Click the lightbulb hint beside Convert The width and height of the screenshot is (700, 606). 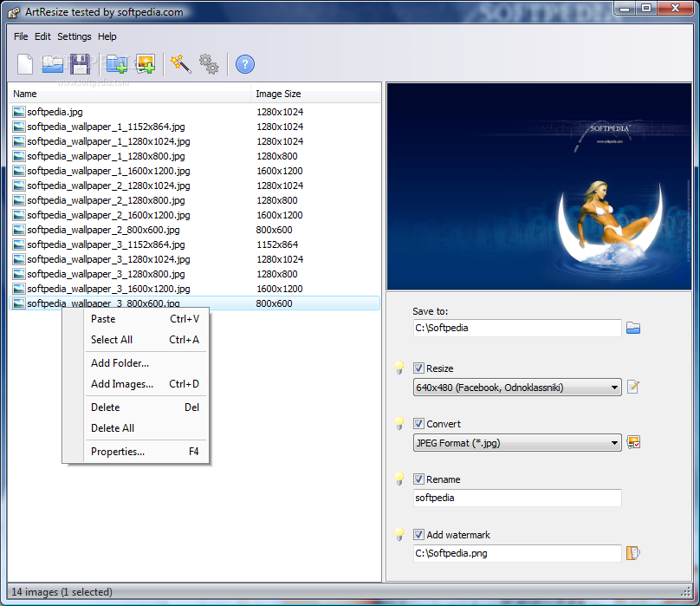coord(399,423)
